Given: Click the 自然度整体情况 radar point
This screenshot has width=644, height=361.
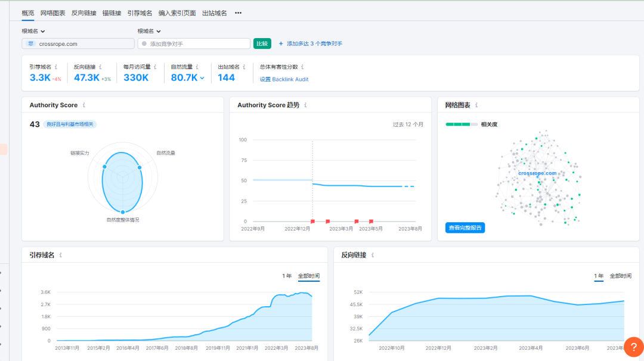Looking at the screenshot, I should [x=123, y=212].
